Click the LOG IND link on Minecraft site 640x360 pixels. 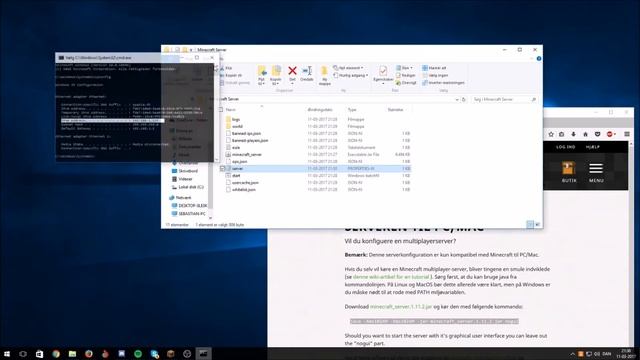[x=565, y=147]
